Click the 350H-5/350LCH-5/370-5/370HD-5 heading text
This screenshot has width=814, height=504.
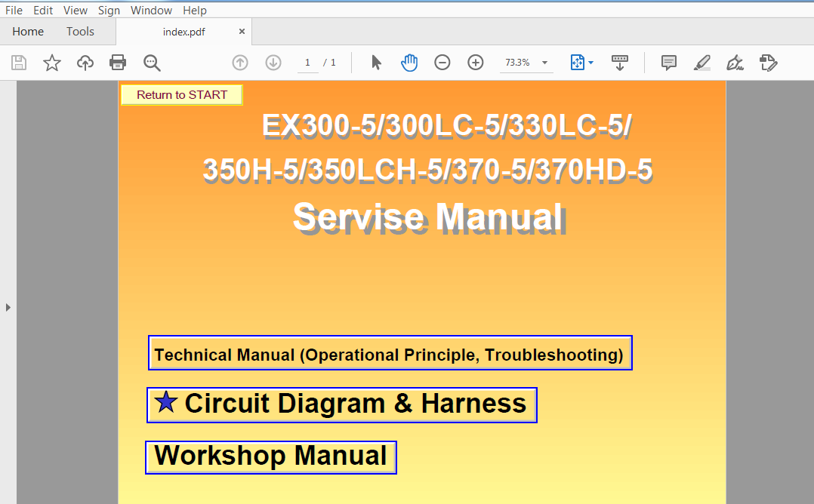pos(427,170)
